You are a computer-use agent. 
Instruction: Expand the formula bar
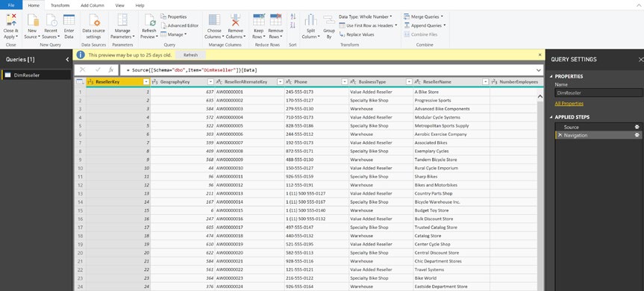539,70
